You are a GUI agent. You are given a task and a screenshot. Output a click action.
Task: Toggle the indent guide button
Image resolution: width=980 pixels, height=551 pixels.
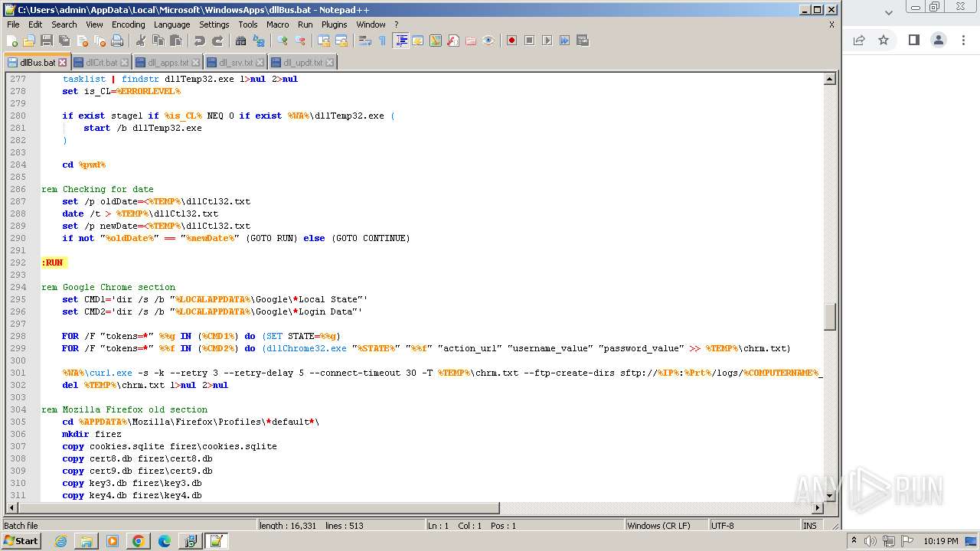[x=400, y=41]
